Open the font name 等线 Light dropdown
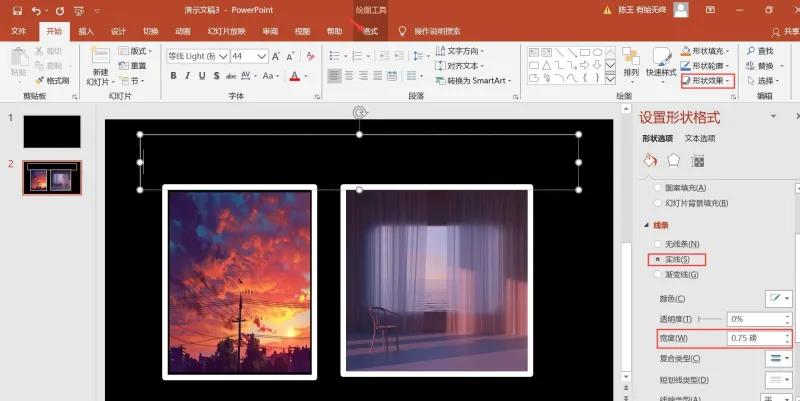This screenshot has height=401, width=800. pyautogui.click(x=223, y=56)
